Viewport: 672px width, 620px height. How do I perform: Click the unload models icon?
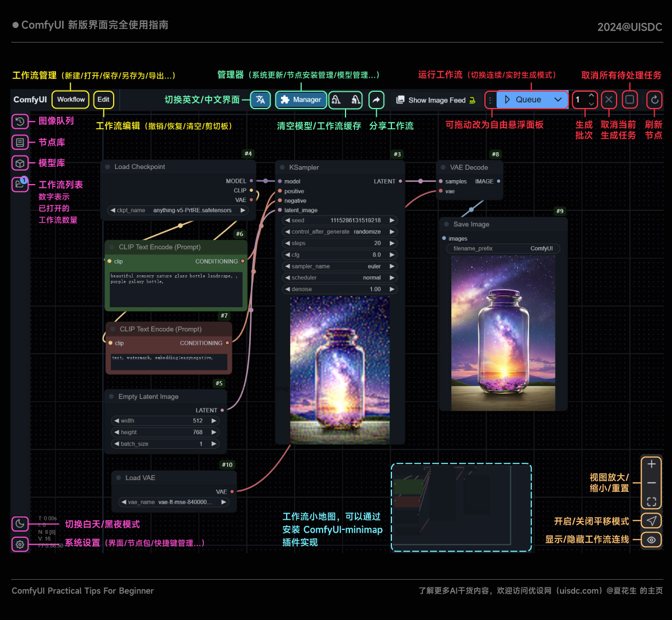[336, 100]
